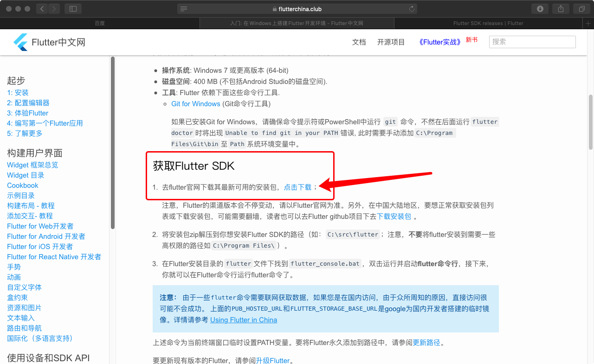Open Flutter for Web开发者 link

[40, 226]
